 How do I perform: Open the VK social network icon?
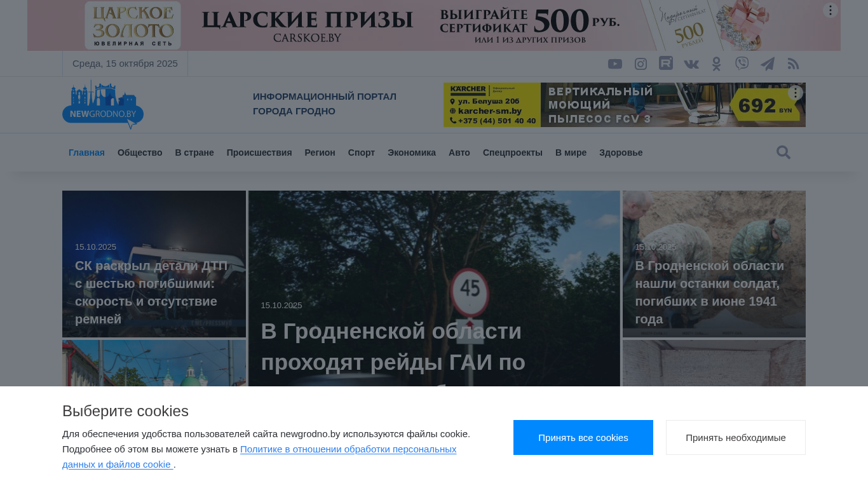point(691,64)
